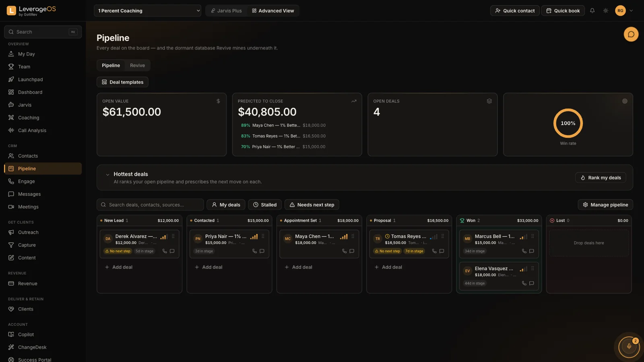Click the Search deals, contacts, sources field
This screenshot has width=644, height=362.
tap(150, 205)
